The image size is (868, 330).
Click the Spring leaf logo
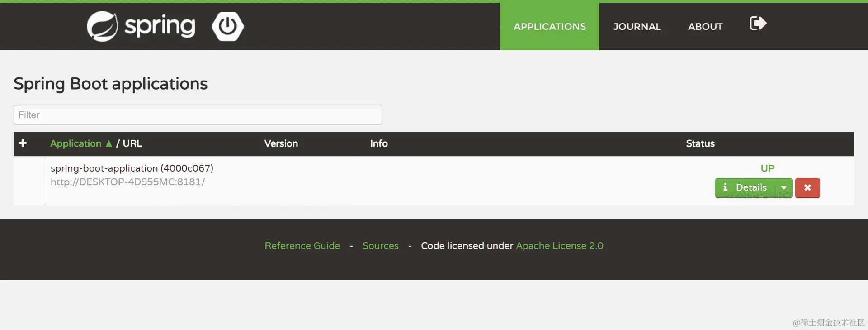(102, 26)
